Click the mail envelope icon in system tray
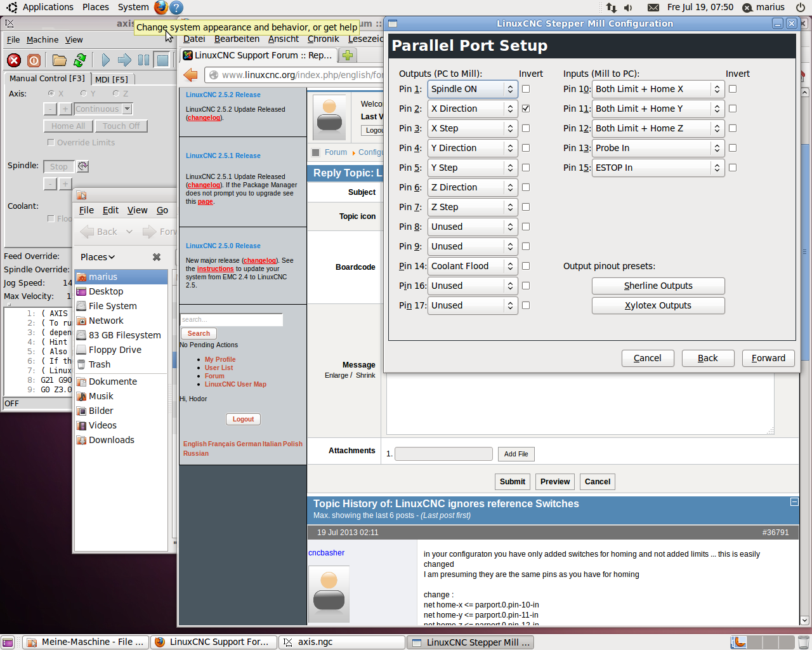Image resolution: width=812 pixels, height=650 pixels. (x=653, y=8)
